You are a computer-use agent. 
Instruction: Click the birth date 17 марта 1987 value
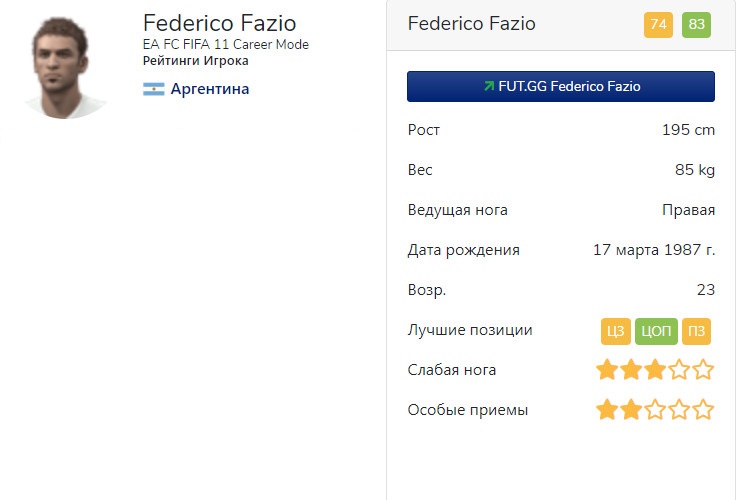pyautogui.click(x=654, y=250)
